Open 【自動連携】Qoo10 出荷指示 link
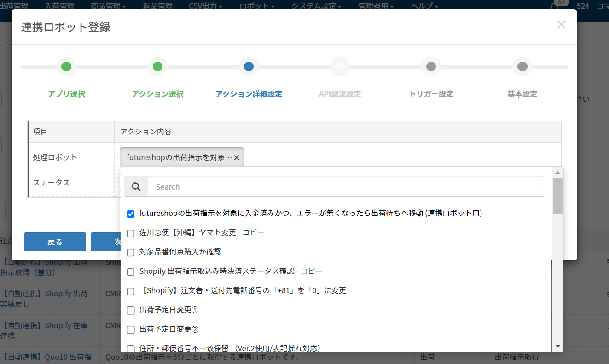Screen dimensions: 609x364 click(x=46, y=357)
